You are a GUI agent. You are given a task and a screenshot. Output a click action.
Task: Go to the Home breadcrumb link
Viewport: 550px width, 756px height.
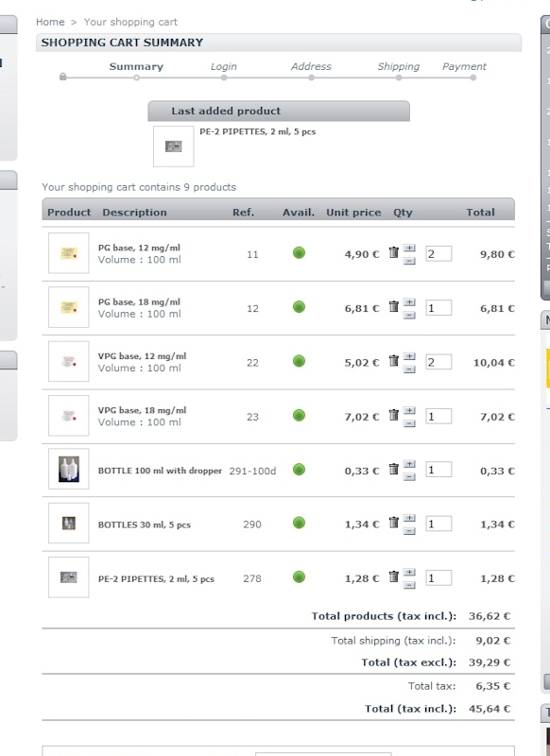[x=50, y=22]
